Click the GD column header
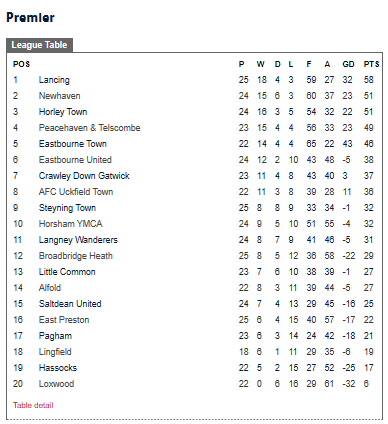388x424 pixels. 348,64
